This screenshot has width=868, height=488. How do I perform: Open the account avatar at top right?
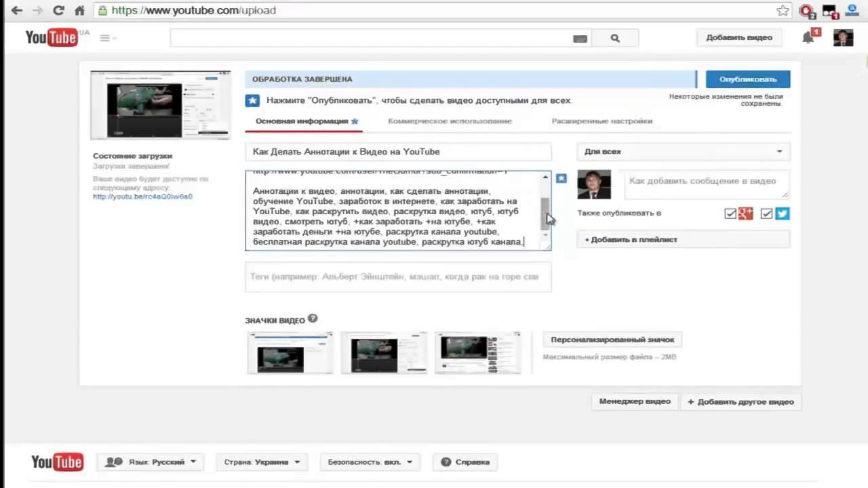tap(844, 37)
